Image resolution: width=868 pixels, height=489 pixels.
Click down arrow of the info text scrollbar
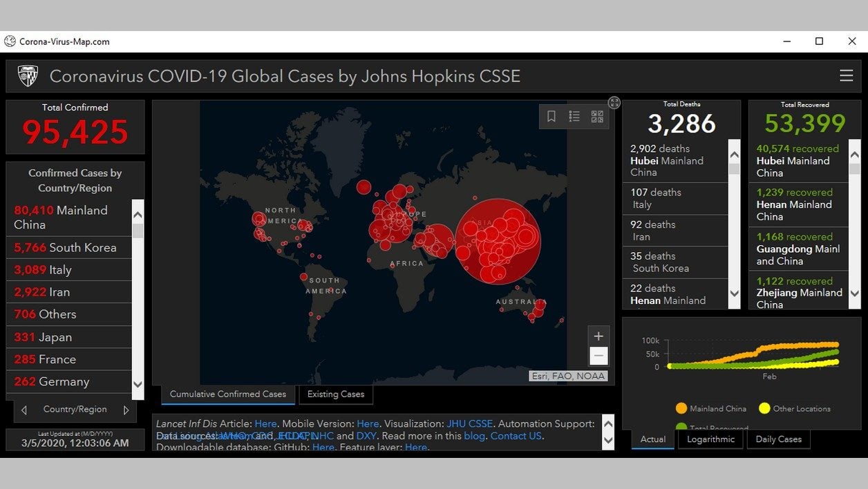[x=608, y=440]
